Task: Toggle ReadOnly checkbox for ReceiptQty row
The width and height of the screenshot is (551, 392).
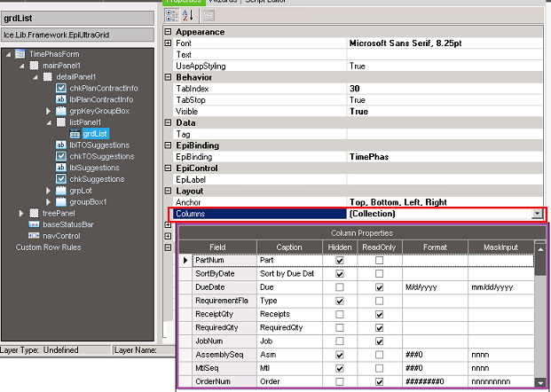Action: click(379, 314)
